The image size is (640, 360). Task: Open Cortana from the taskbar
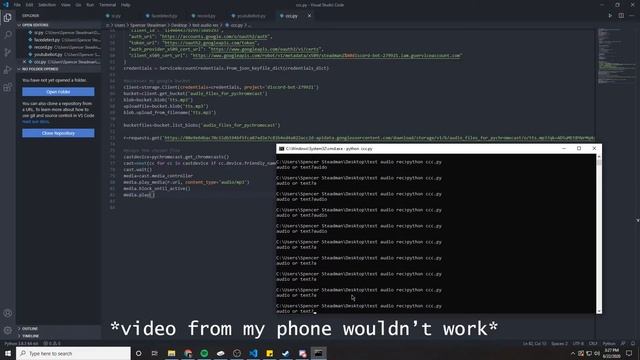(138, 353)
